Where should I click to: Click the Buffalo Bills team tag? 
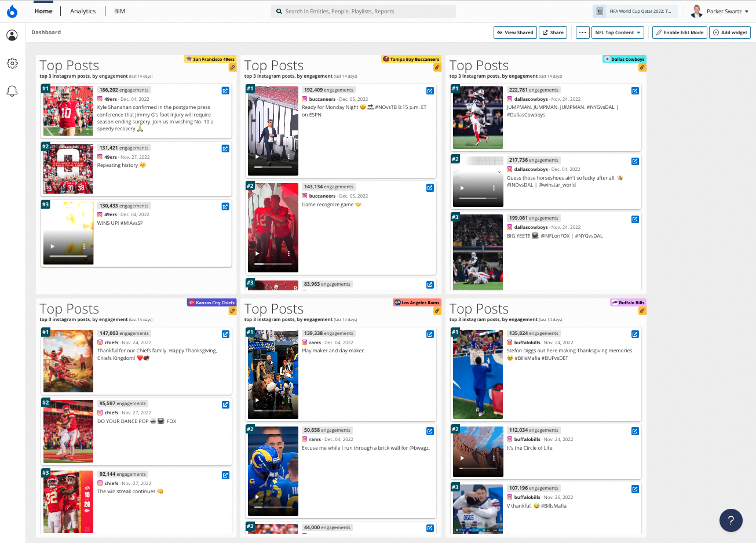tap(628, 303)
